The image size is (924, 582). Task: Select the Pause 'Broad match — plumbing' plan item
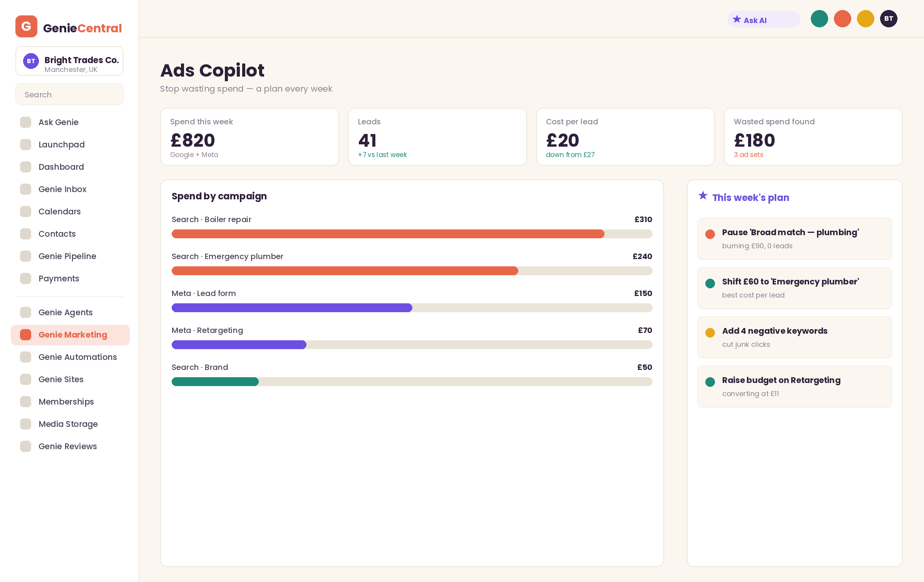795,239
